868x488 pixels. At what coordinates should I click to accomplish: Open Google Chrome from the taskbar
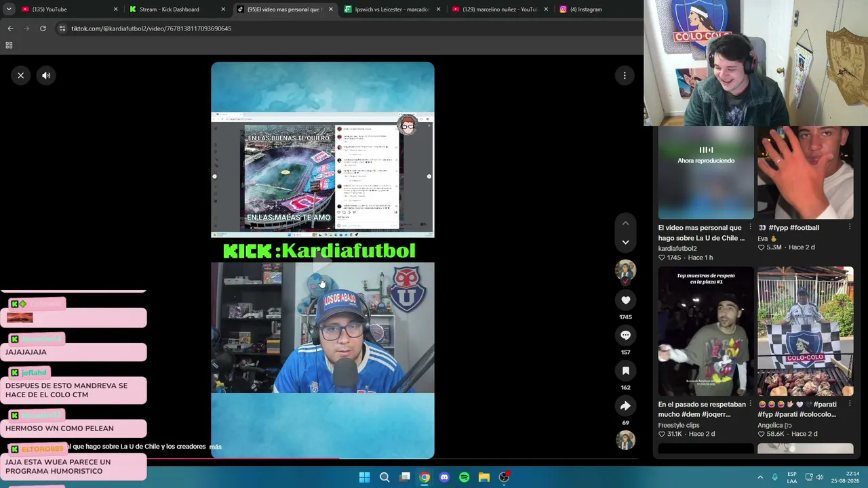pyautogui.click(x=425, y=477)
